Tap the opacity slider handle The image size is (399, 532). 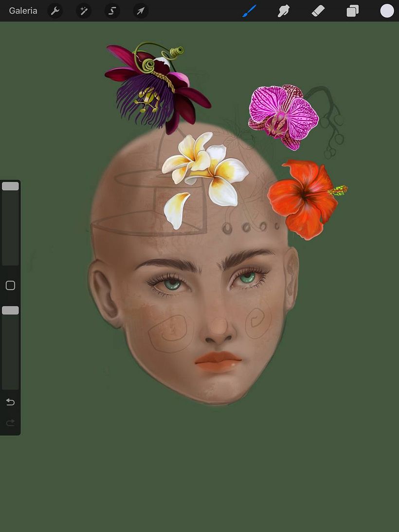click(10, 310)
